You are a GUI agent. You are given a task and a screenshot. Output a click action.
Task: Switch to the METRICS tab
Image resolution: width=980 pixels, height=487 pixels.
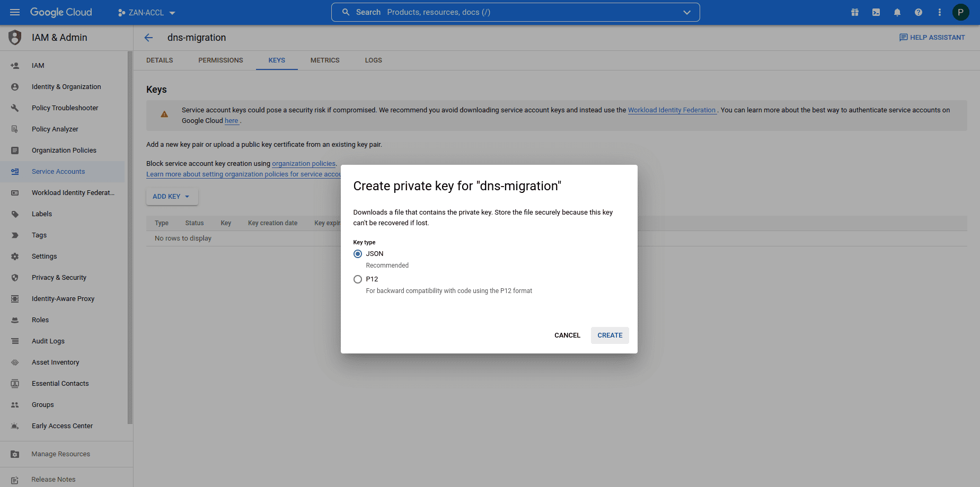coord(325,60)
